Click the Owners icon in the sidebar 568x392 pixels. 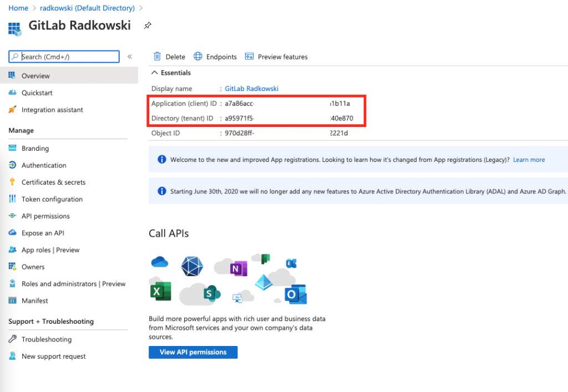pos(12,266)
